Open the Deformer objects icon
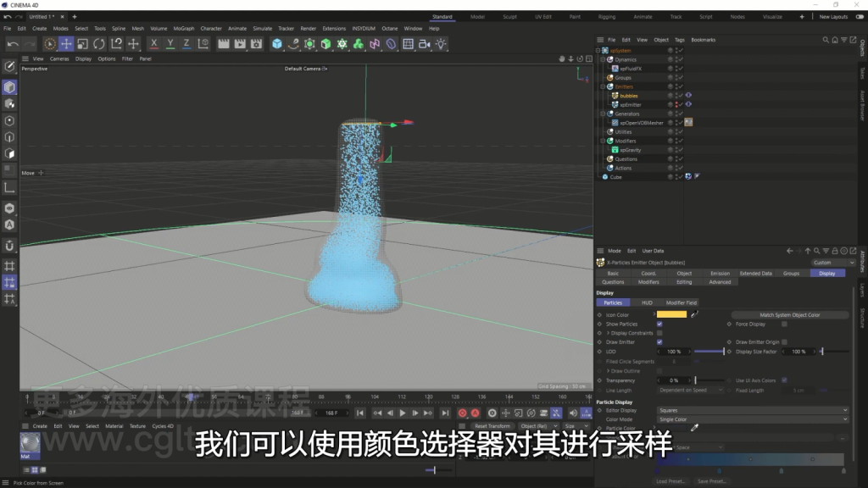 (392, 44)
